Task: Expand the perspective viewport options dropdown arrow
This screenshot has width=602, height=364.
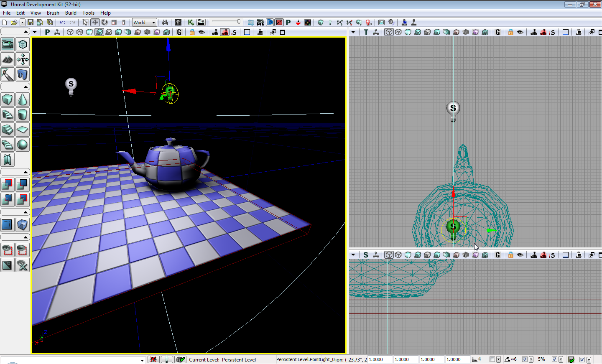Action: pos(35,32)
